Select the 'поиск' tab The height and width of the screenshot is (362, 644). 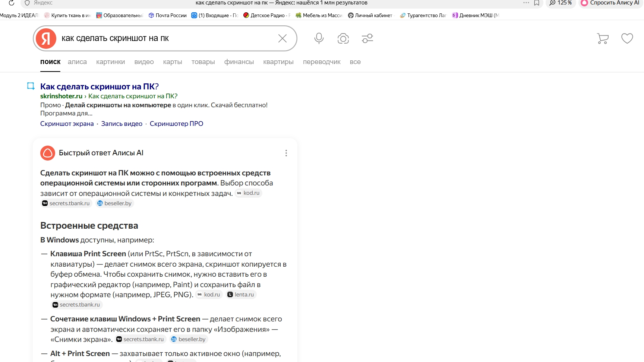(x=50, y=62)
